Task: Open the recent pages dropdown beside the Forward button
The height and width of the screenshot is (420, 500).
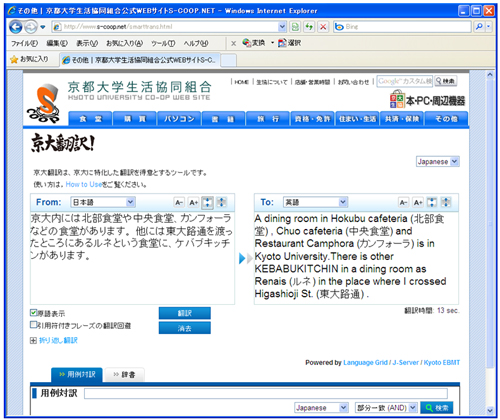Action: (x=43, y=27)
